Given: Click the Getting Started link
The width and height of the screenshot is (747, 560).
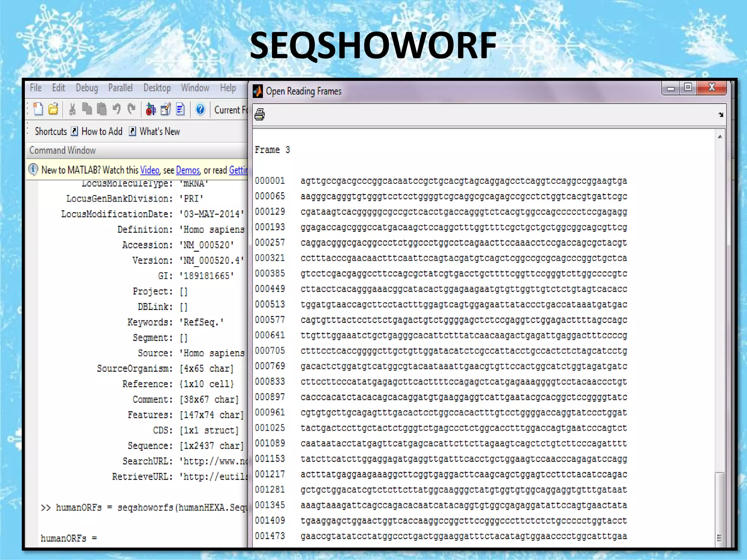Looking at the screenshot, I should [239, 170].
